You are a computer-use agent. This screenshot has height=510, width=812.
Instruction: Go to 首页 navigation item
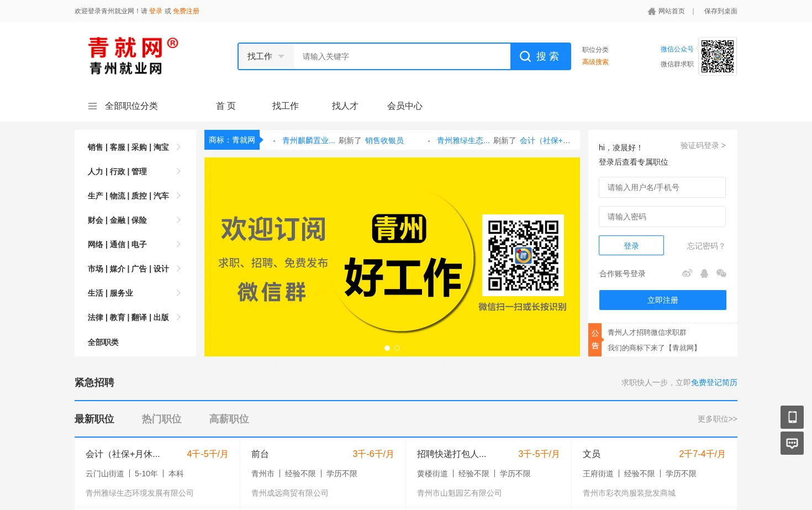[226, 106]
